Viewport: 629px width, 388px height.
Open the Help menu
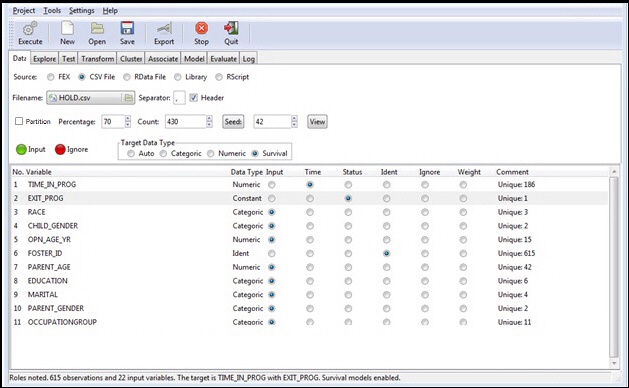tap(110, 10)
